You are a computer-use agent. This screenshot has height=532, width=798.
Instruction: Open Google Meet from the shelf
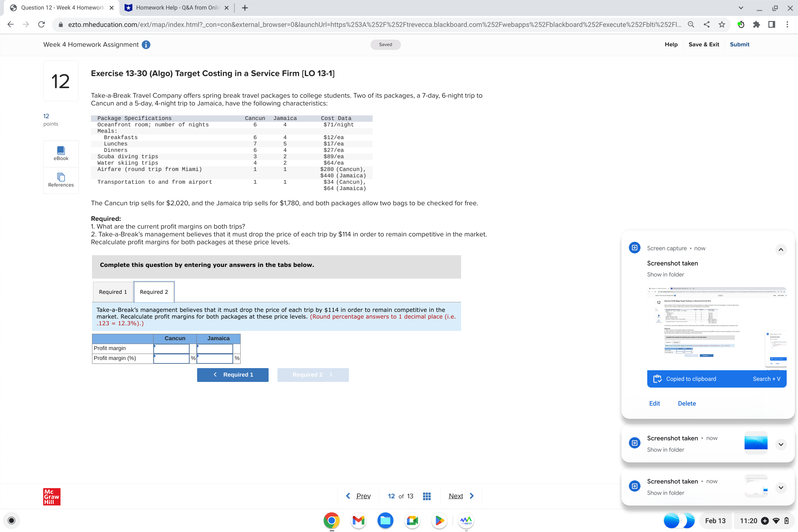pos(412,520)
